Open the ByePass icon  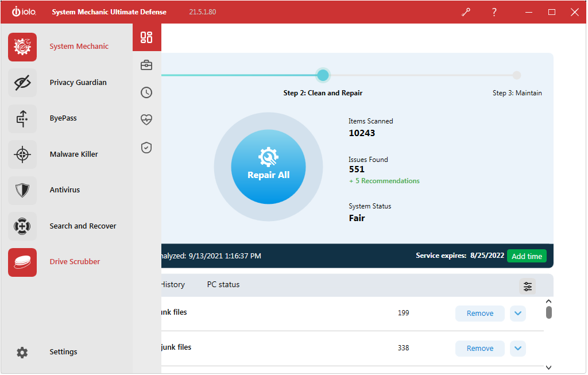point(22,118)
